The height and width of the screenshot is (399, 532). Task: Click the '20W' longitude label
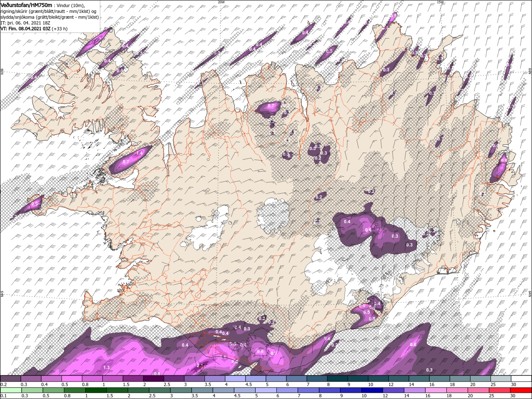tap(221, 2)
